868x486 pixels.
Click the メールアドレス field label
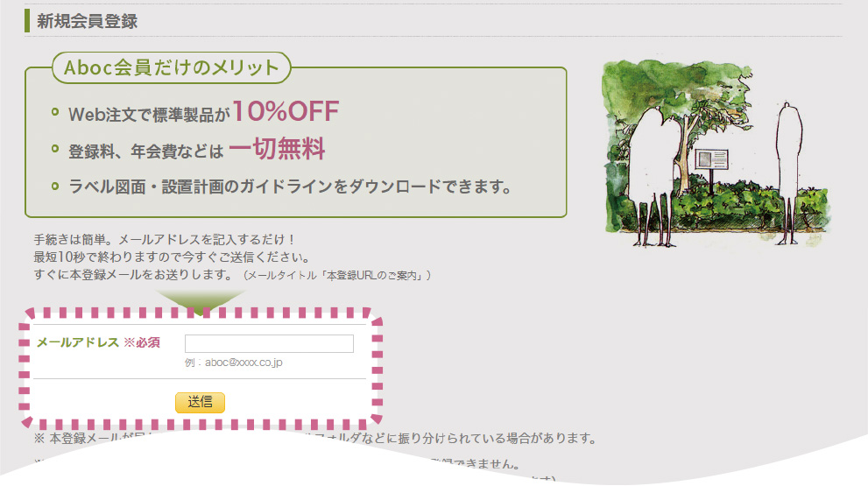click(76, 342)
